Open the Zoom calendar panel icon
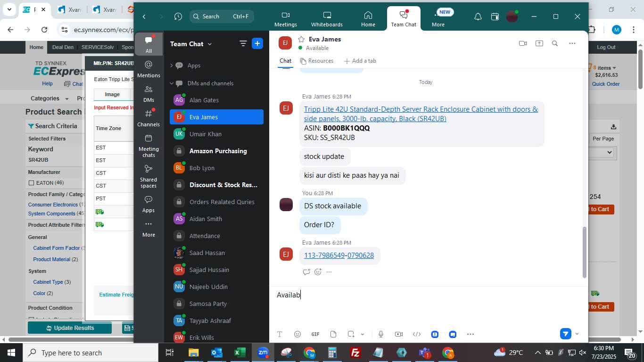 495,16
